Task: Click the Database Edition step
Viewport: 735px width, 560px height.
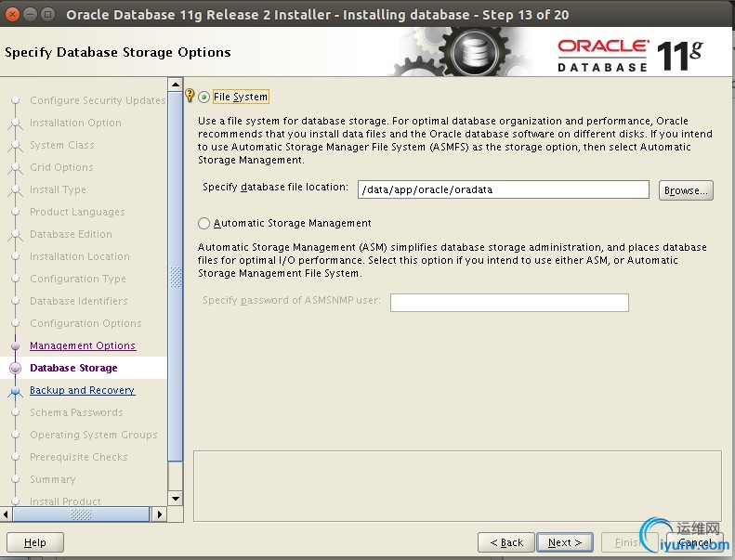Action: tap(71, 234)
